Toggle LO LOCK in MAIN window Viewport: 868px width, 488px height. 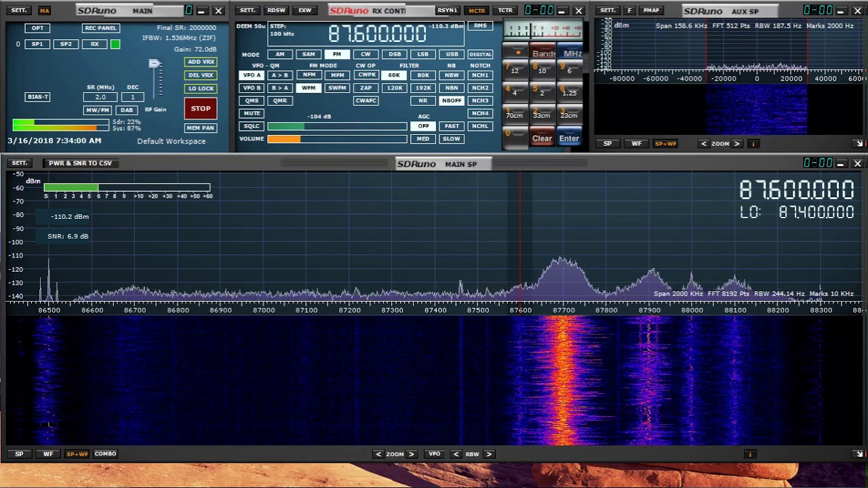[201, 88]
